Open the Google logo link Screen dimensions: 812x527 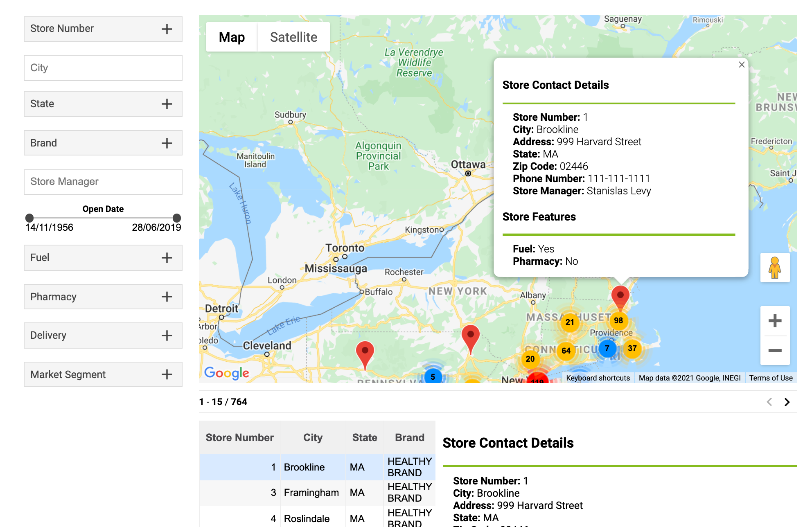coord(226,373)
